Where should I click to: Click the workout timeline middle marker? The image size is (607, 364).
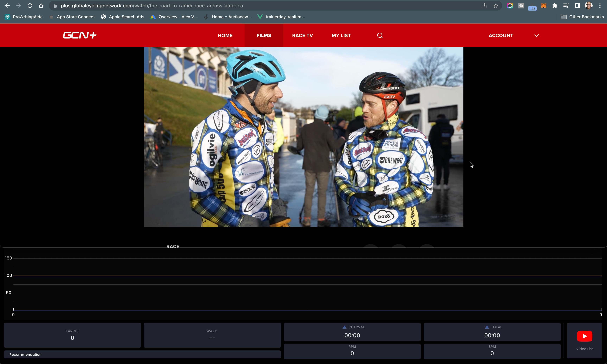pyautogui.click(x=308, y=309)
